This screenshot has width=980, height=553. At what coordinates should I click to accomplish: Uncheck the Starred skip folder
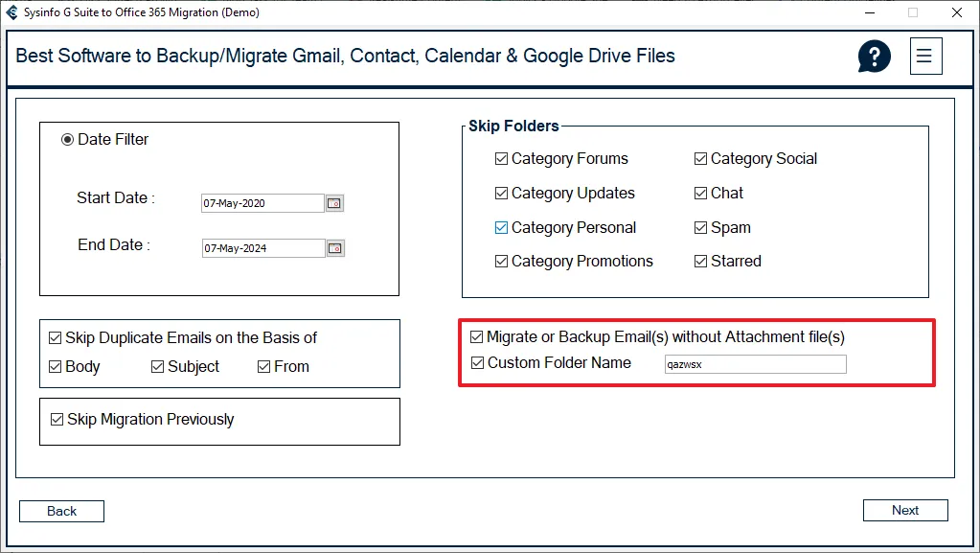[x=700, y=261]
